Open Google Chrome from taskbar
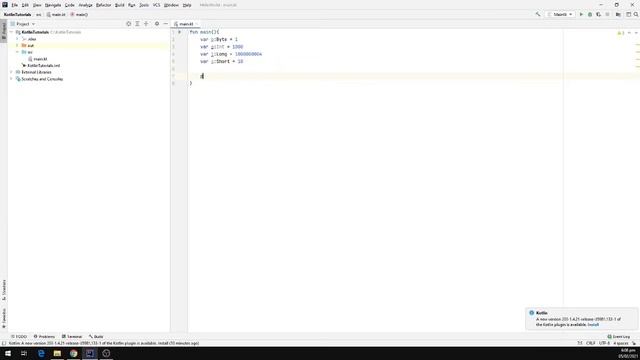Viewport: 640px width, 360px height. click(x=73, y=353)
